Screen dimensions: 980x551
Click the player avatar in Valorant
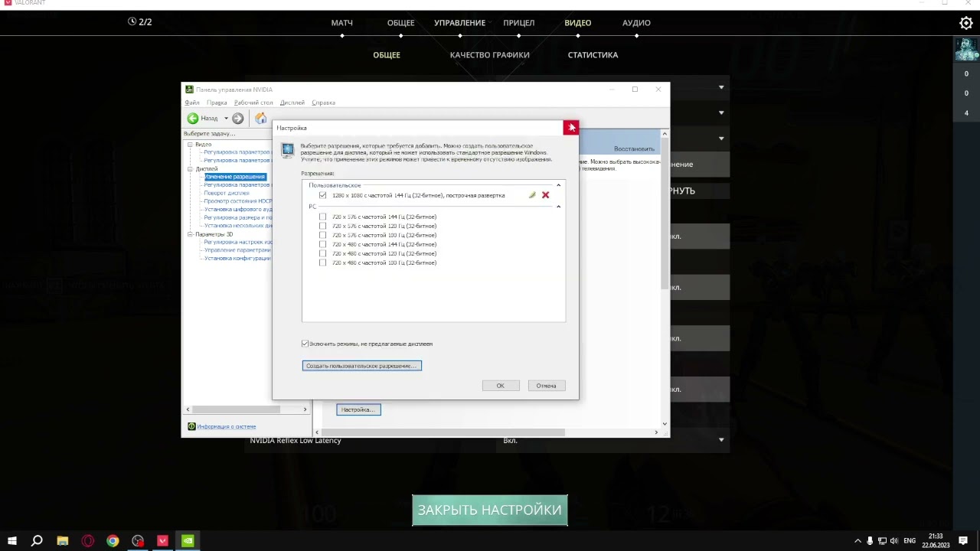pyautogui.click(x=966, y=50)
